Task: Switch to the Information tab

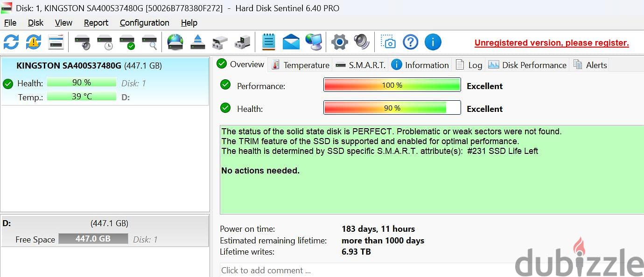Action: (420, 65)
